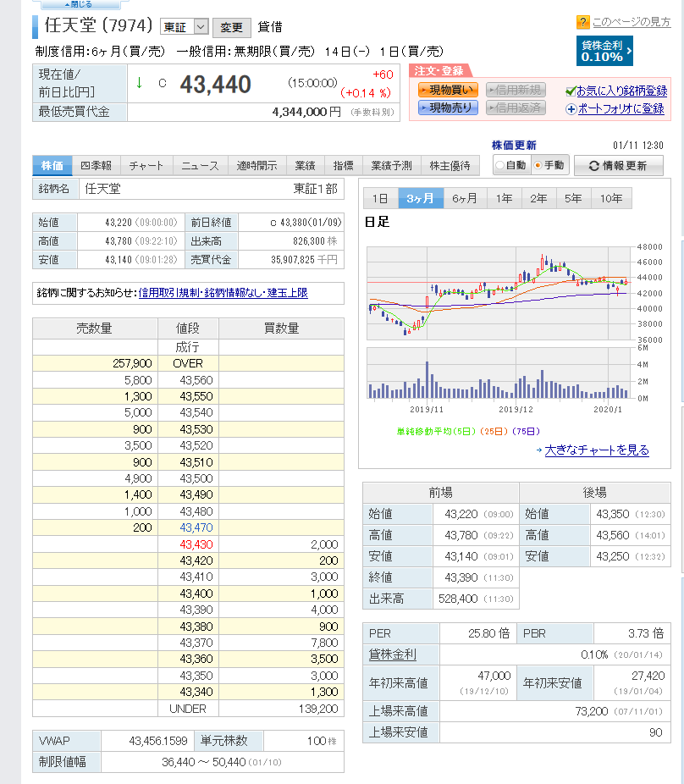Open the 株主優待 tab
This screenshot has width=684, height=784.
[450, 165]
